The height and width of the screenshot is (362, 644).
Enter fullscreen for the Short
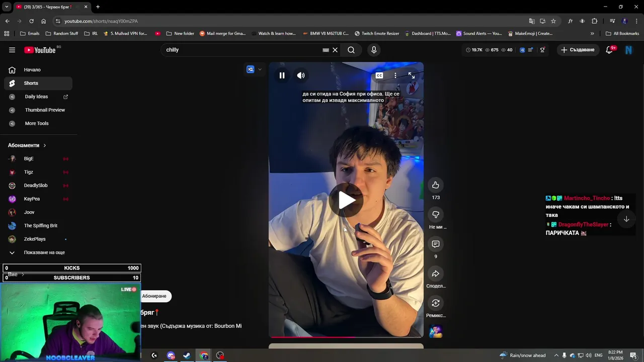pyautogui.click(x=412, y=75)
